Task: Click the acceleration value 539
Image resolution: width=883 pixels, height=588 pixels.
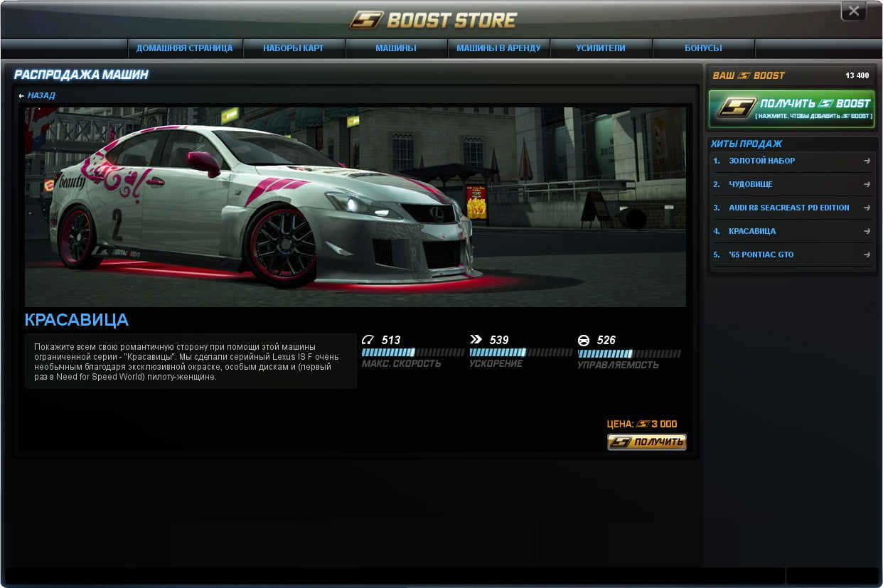Action: pos(499,340)
